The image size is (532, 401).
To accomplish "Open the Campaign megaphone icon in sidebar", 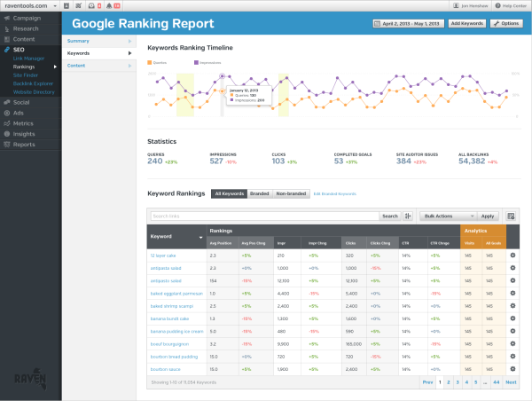I will point(7,19).
